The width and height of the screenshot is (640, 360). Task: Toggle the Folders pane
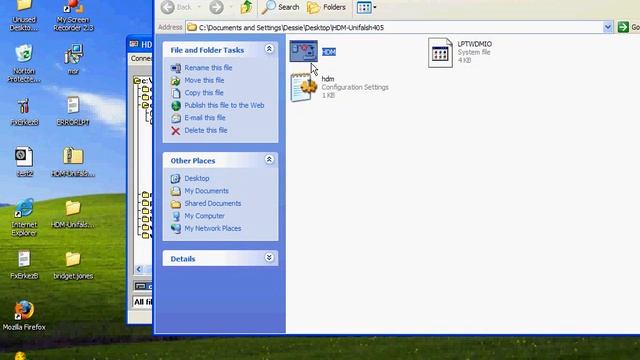click(327, 7)
